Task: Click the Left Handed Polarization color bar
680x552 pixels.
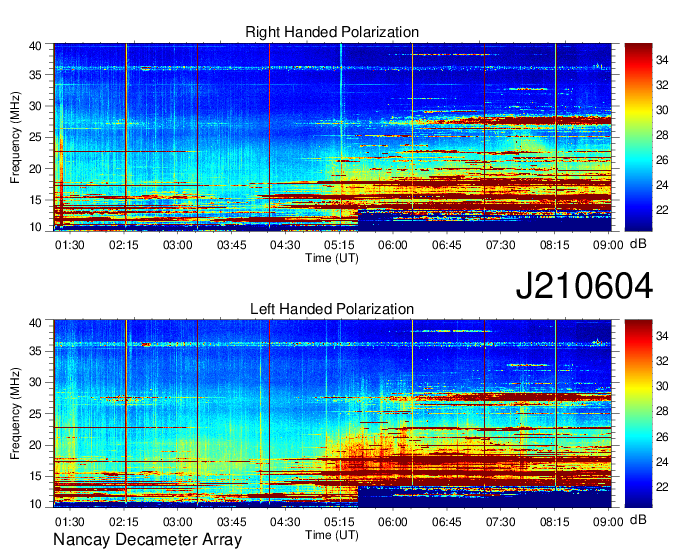Action: (638, 414)
